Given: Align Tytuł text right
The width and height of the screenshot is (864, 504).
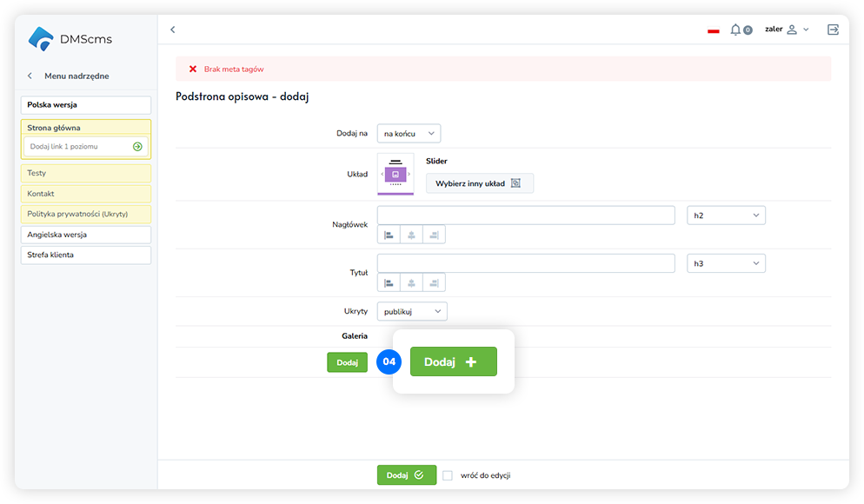Looking at the screenshot, I should pyautogui.click(x=435, y=283).
